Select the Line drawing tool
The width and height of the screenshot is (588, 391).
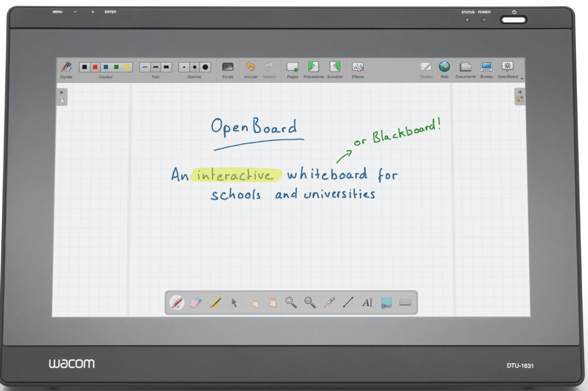[348, 303]
